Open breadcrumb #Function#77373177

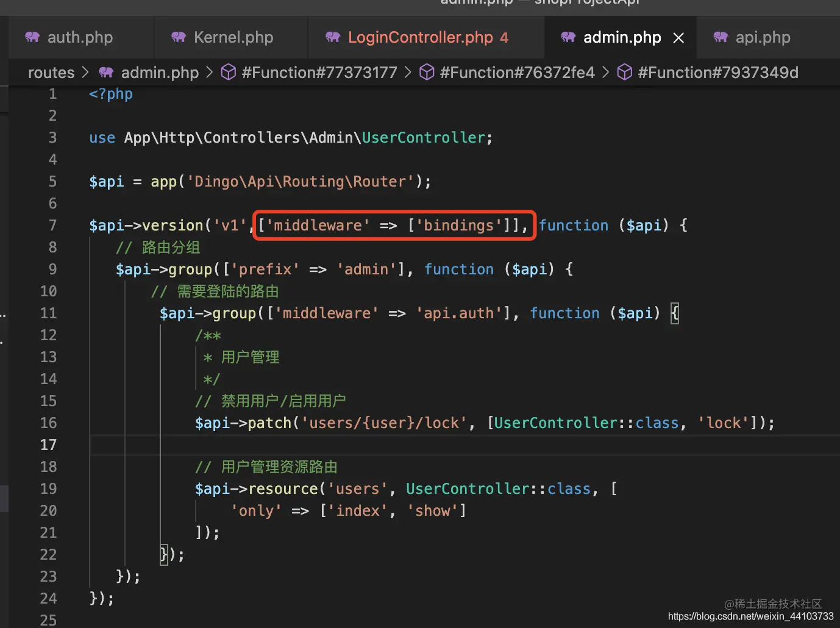(319, 73)
